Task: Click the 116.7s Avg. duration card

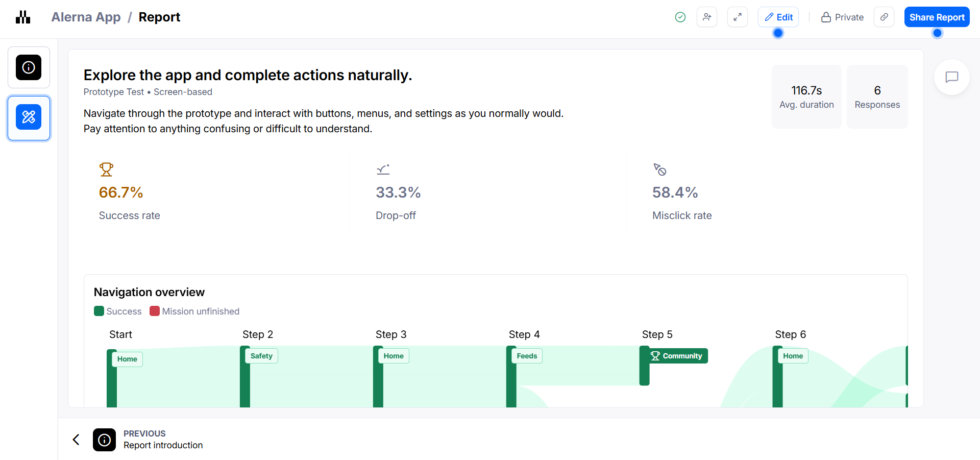Action: [x=806, y=96]
